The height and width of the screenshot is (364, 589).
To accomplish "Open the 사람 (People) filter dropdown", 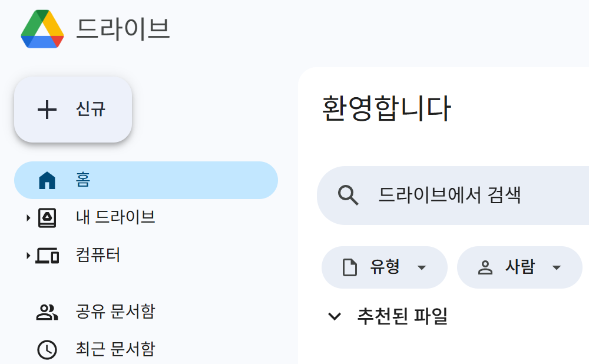I will click(x=556, y=267).
